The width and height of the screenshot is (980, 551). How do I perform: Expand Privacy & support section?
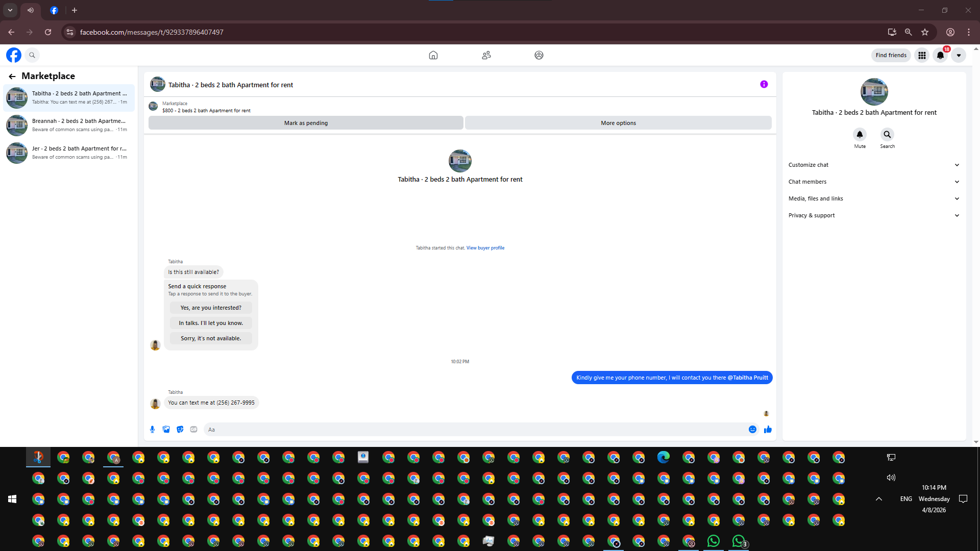[x=873, y=215]
